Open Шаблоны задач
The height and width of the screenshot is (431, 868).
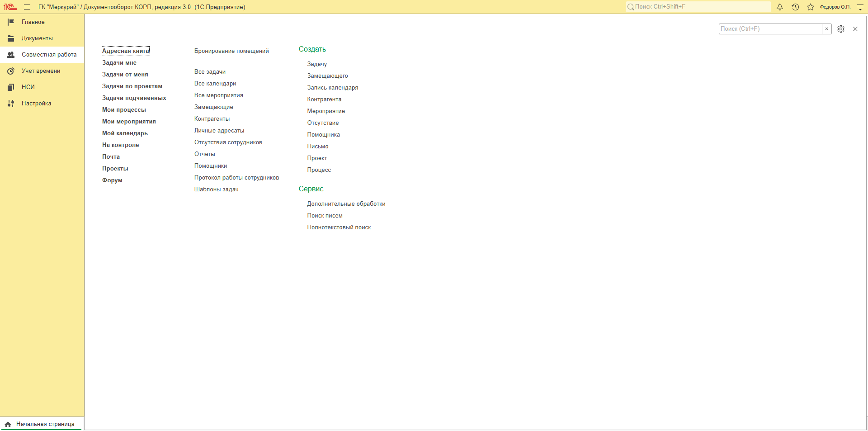point(217,189)
